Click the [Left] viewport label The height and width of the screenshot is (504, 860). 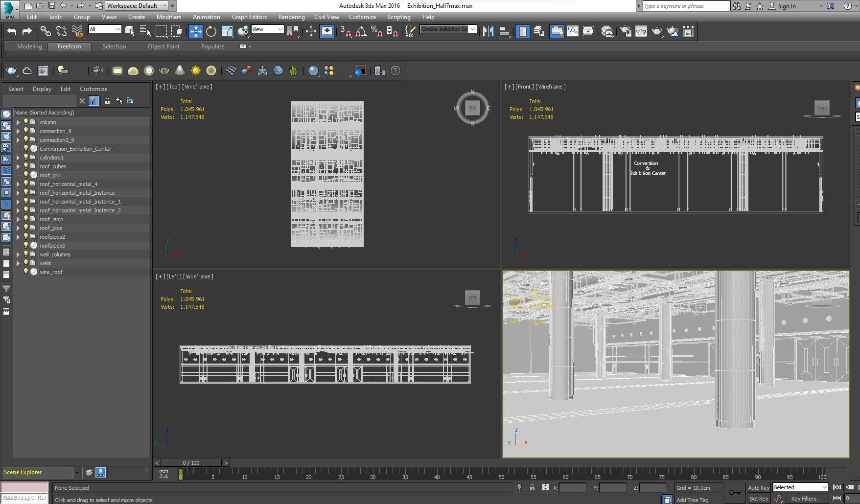click(174, 276)
